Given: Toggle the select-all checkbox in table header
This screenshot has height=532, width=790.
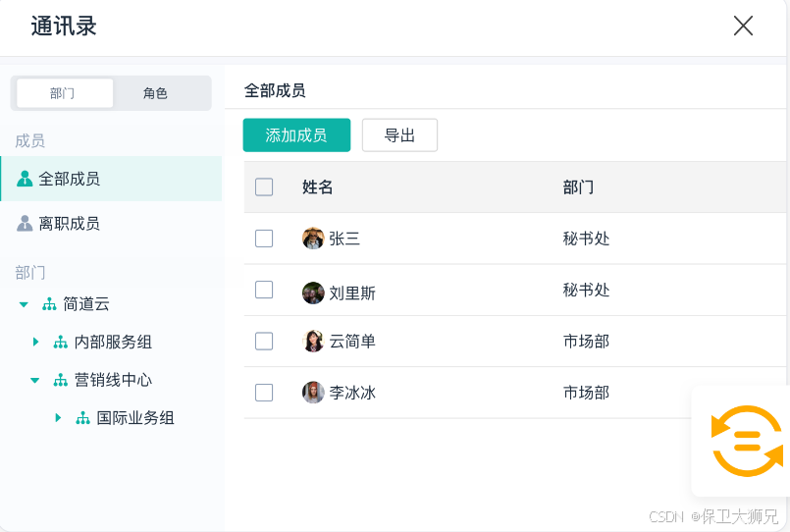Looking at the screenshot, I should tap(264, 187).
